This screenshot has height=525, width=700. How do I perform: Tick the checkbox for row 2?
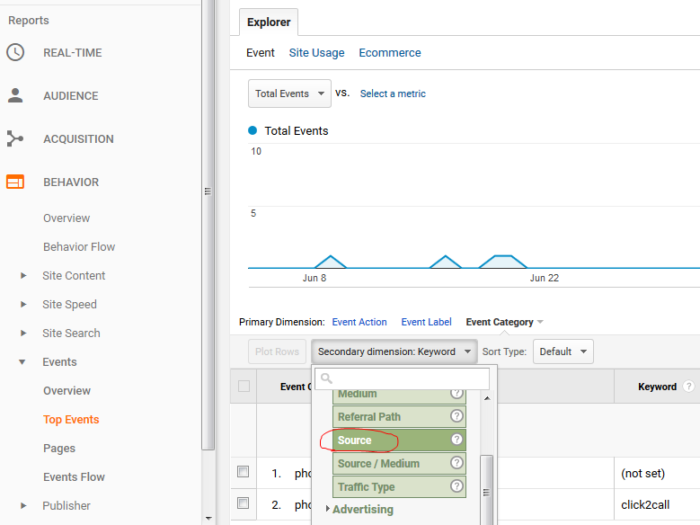click(x=243, y=502)
